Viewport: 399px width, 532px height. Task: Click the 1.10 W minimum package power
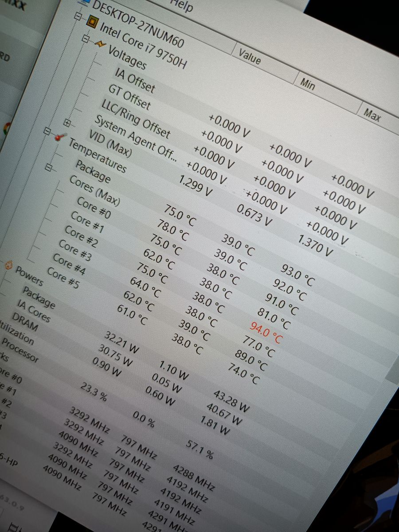coord(174,370)
